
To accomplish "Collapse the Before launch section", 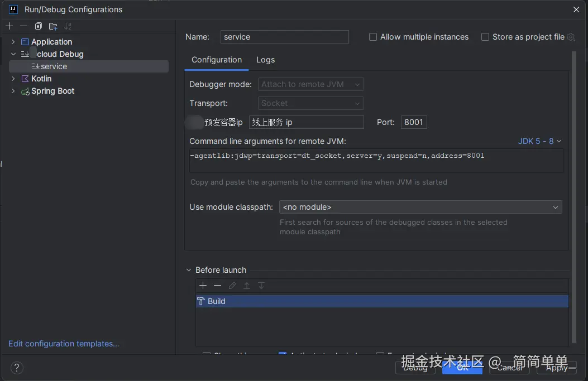I will (189, 270).
